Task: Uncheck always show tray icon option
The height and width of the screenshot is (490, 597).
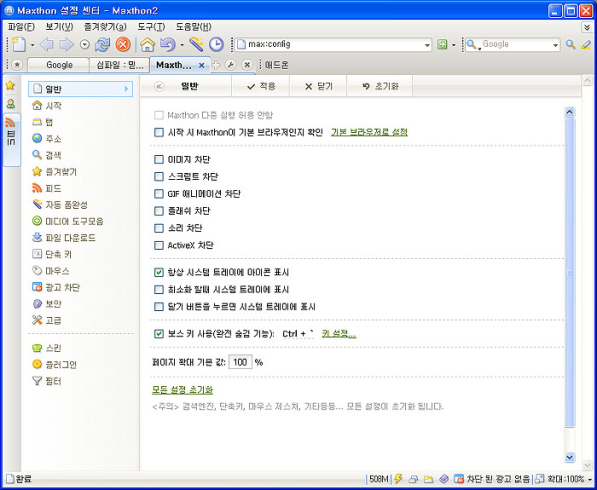Action: (x=159, y=272)
